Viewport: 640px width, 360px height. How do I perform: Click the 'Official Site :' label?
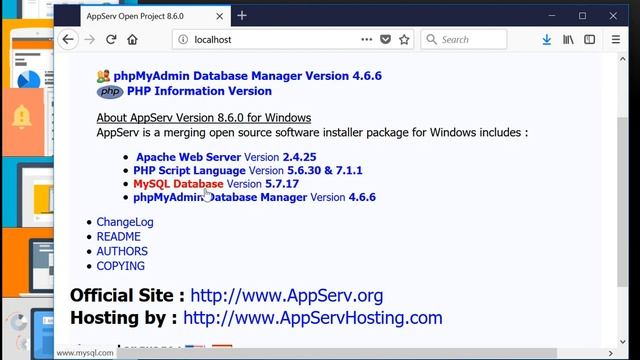(x=127, y=296)
